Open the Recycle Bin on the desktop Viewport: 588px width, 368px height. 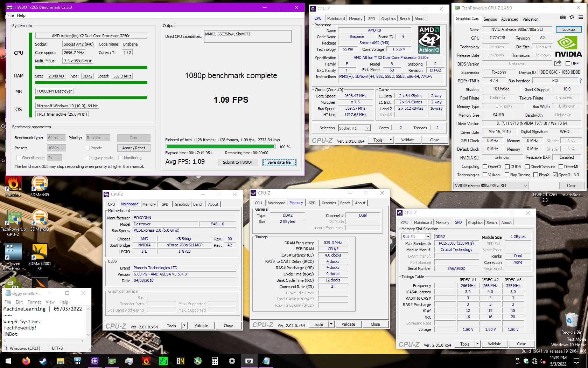(572, 323)
